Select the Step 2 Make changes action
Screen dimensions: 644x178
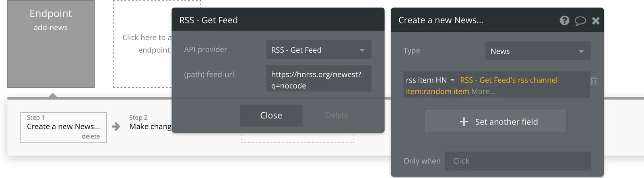150,126
